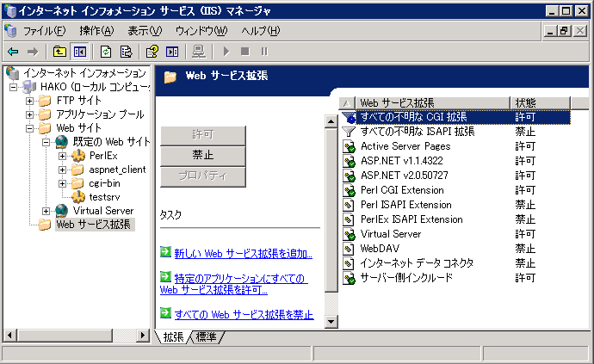This screenshot has width=594, height=364.
Task: Switch to the 標準 tab
Action: click(206, 337)
